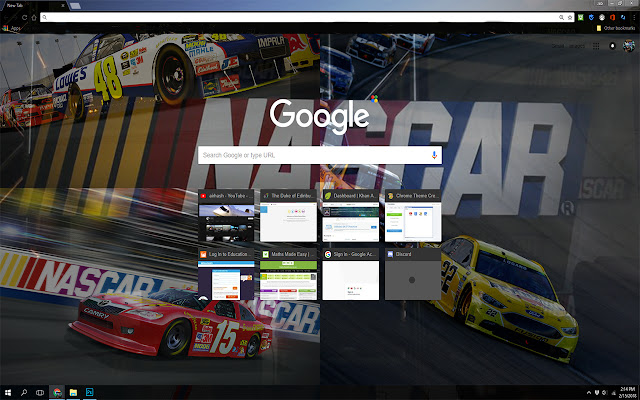Reload the current page

(25, 18)
